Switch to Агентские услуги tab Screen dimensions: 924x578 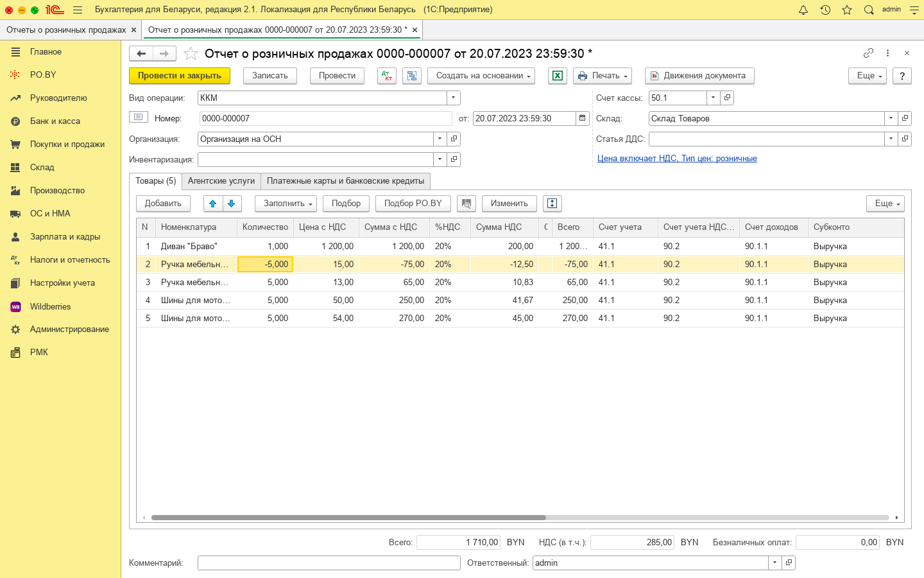[221, 181]
